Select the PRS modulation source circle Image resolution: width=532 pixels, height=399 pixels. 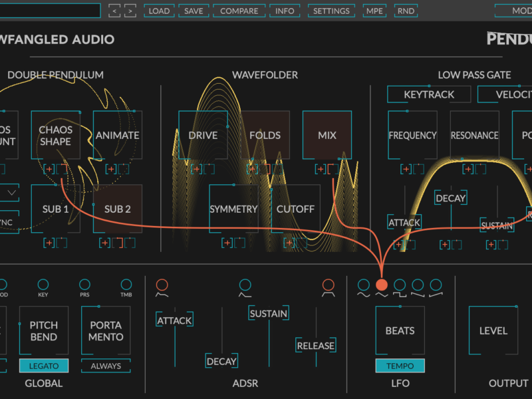tap(84, 285)
